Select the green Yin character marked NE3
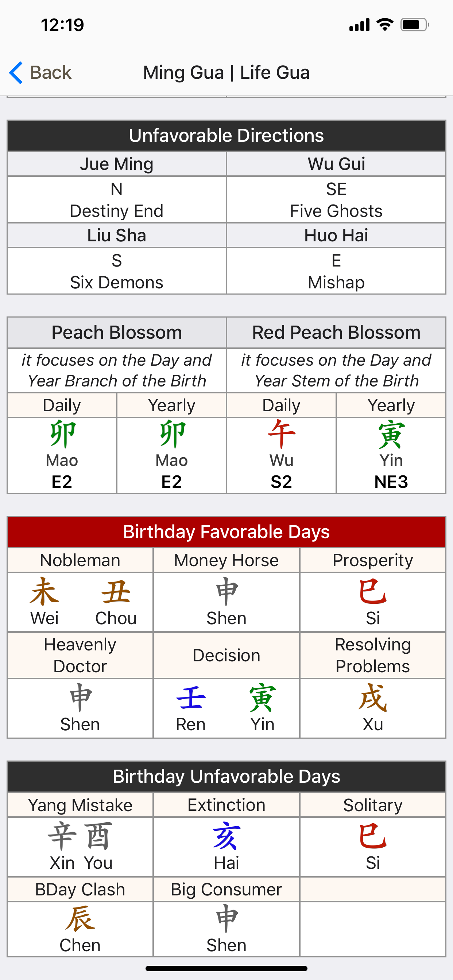The height and width of the screenshot is (980, 453). (x=391, y=434)
